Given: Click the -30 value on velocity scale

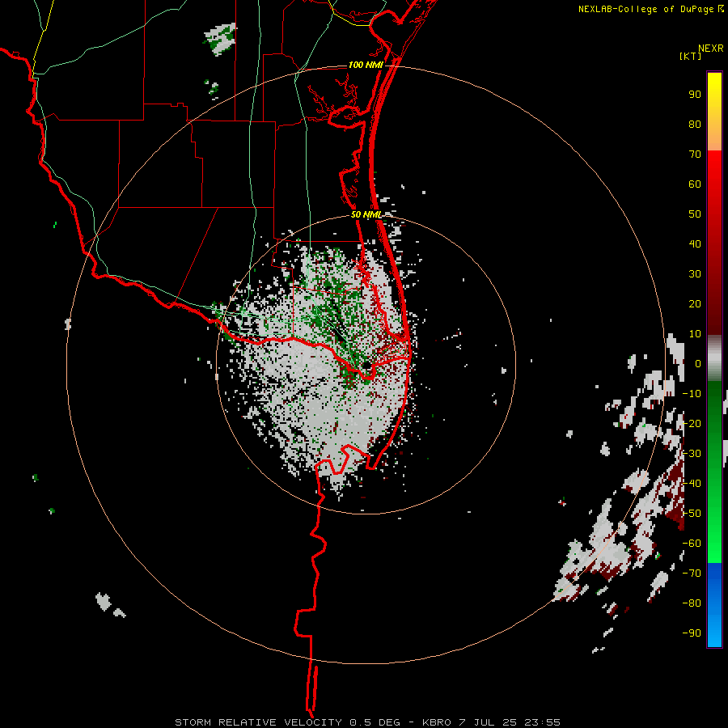Looking at the screenshot, I should [692, 454].
